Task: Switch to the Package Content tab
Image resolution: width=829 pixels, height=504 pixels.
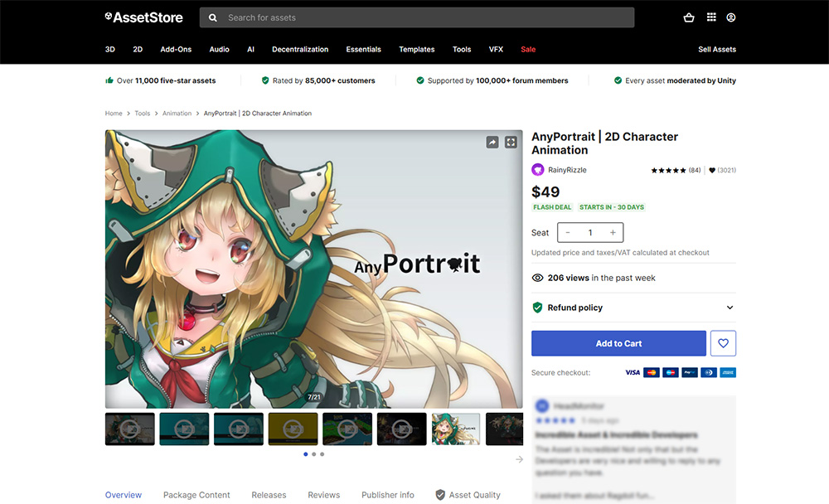Action: [196, 495]
